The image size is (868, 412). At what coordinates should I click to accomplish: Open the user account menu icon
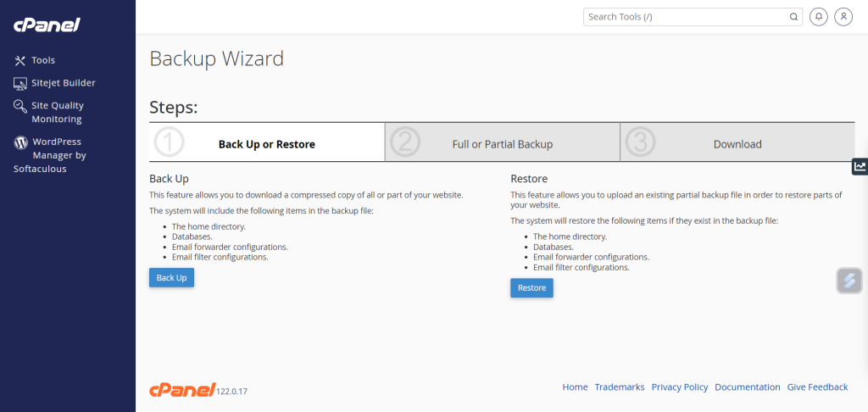843,16
